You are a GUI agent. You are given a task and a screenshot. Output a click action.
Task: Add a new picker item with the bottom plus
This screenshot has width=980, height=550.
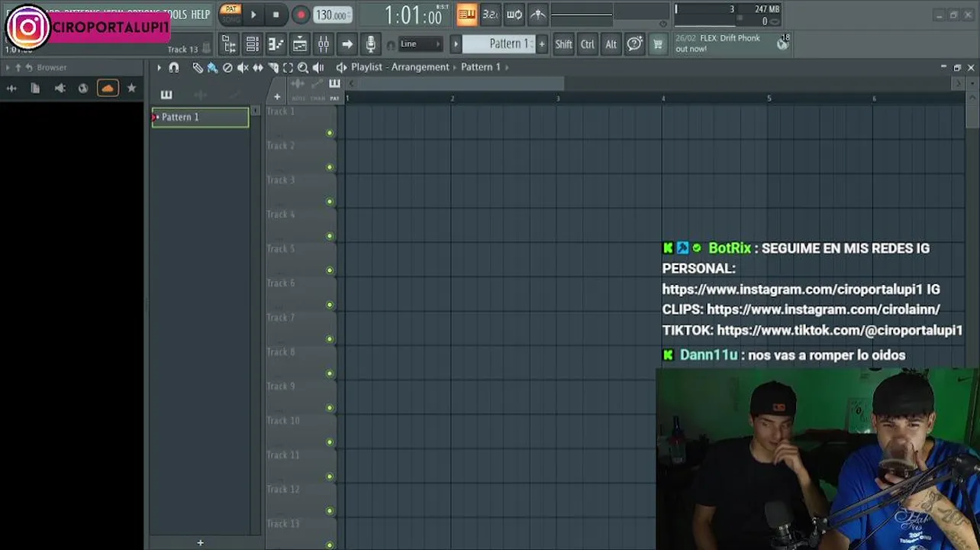[x=200, y=542]
